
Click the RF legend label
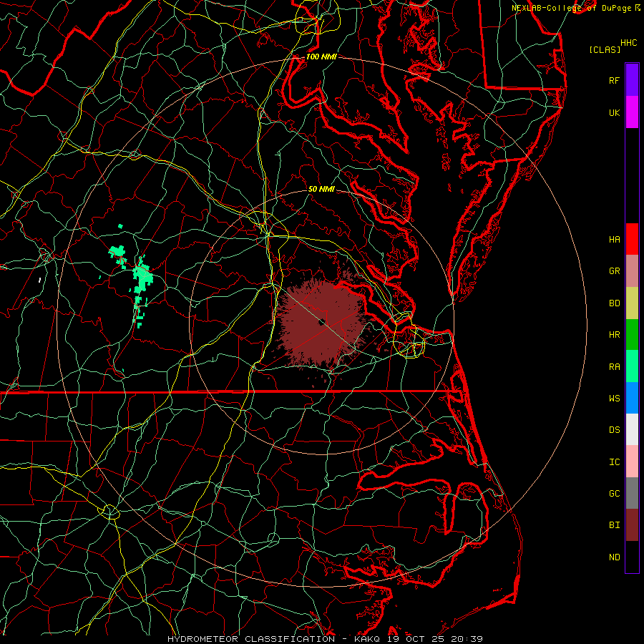tap(614, 80)
